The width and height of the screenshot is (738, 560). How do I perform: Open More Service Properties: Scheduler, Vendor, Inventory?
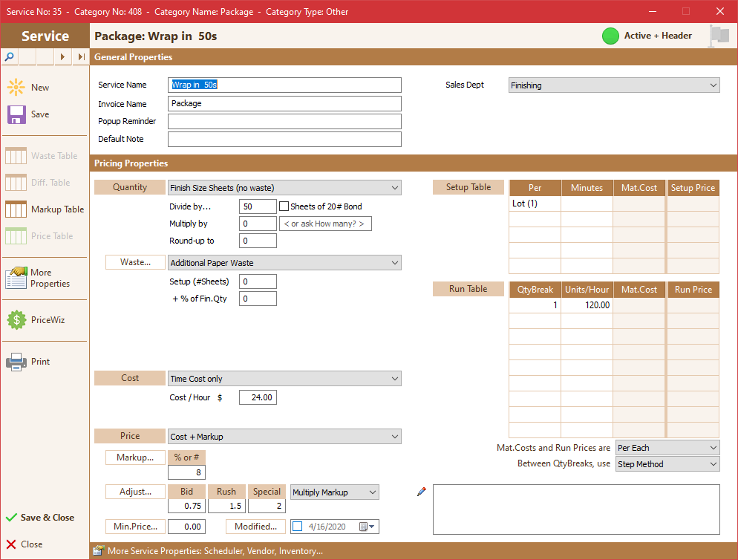(x=215, y=550)
